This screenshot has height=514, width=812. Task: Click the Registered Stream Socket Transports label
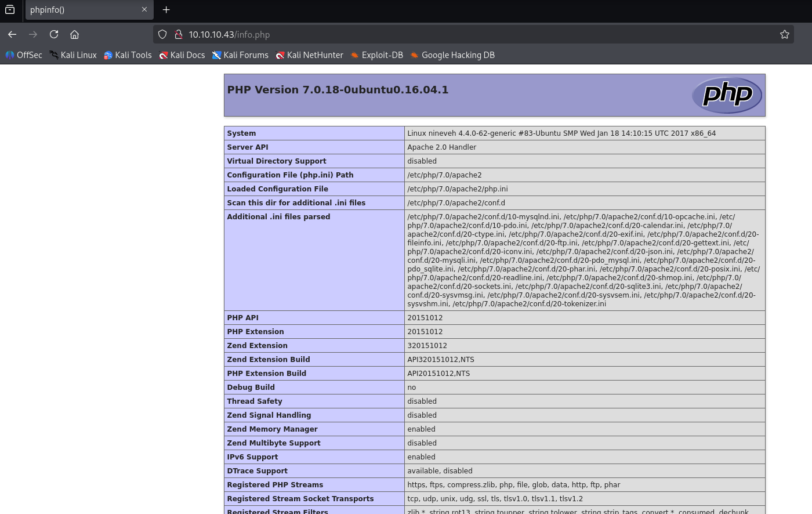point(300,499)
